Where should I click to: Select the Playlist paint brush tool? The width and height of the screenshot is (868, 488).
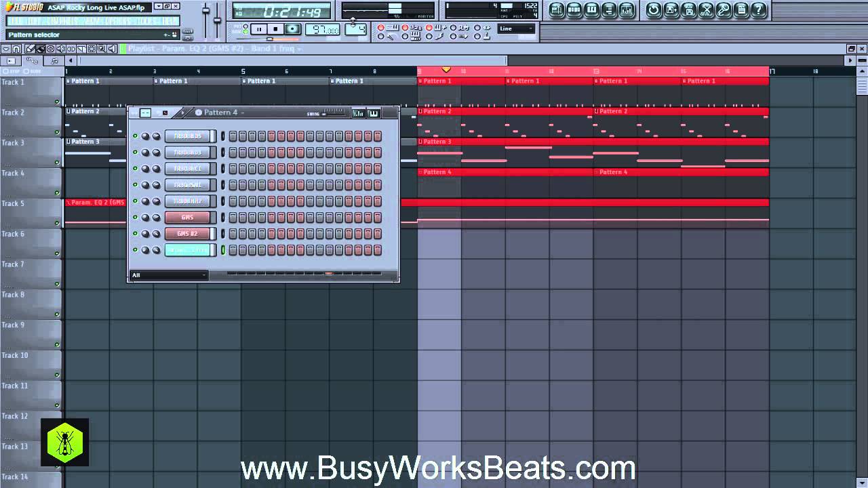(41, 49)
